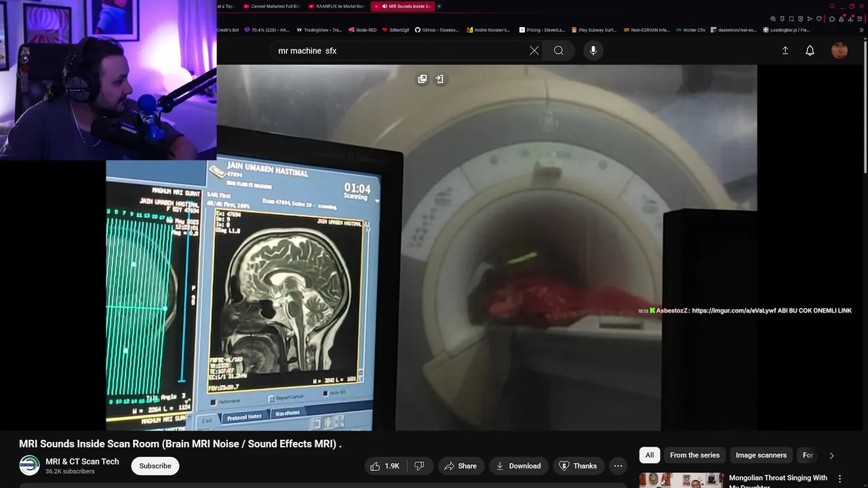Screen dimensions: 868x488
Task: Open browser extensions cube icon
Action: (832, 18)
